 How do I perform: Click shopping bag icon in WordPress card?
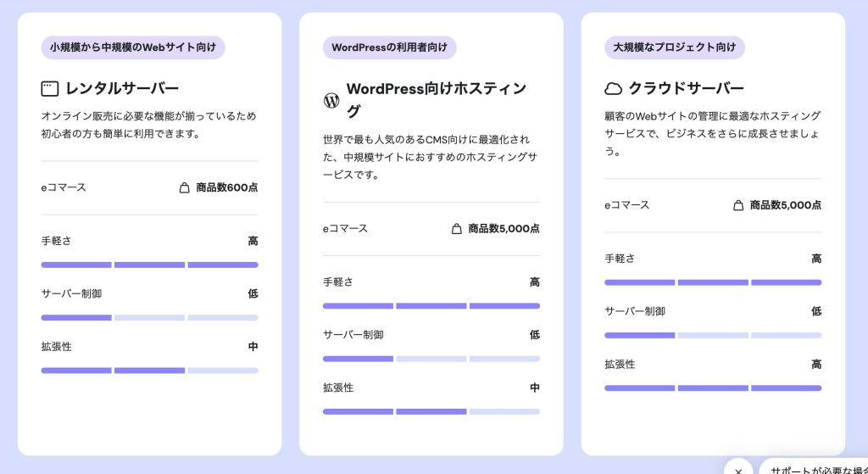click(x=457, y=228)
